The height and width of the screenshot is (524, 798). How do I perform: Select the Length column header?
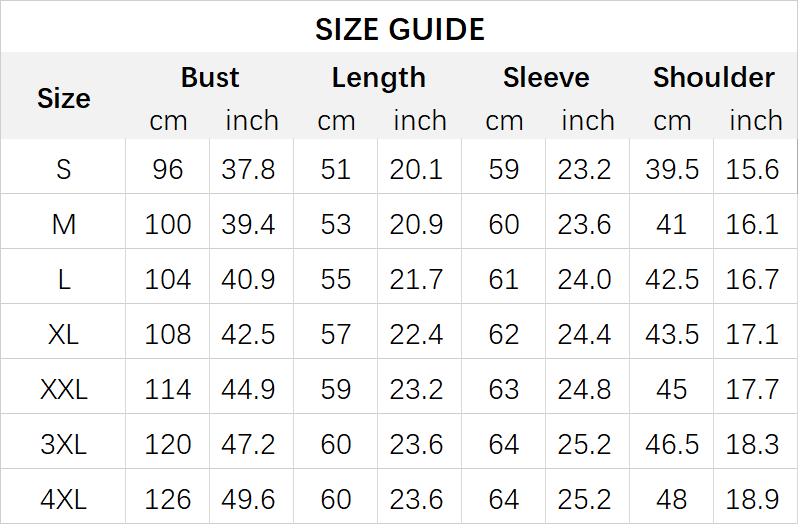tap(378, 78)
